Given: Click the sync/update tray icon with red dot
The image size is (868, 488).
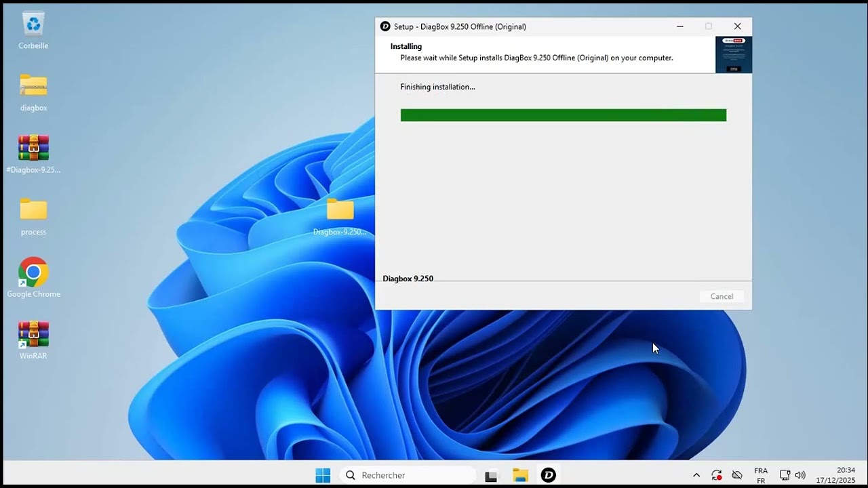Looking at the screenshot, I should pyautogui.click(x=717, y=475).
